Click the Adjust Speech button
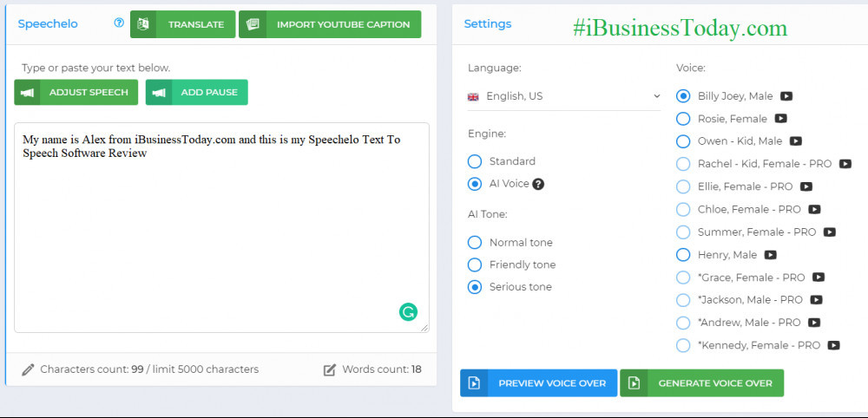Image resolution: width=868 pixels, height=418 pixels. click(76, 92)
